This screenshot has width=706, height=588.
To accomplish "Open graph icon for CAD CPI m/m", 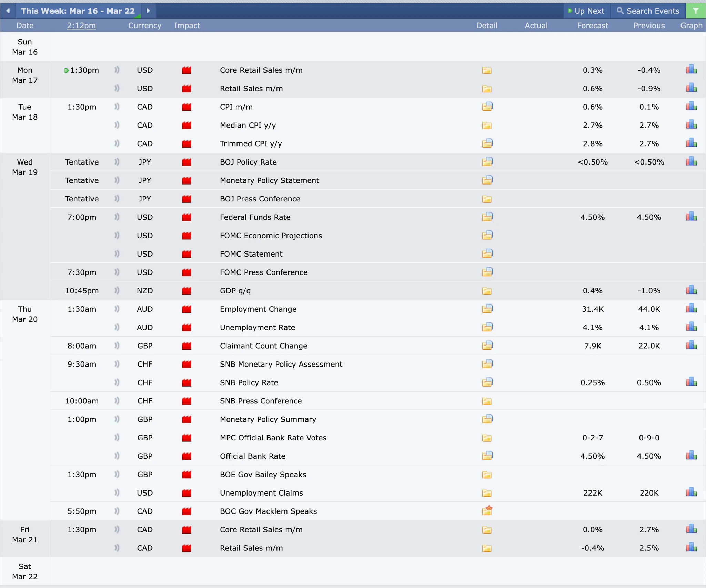I will pos(691,107).
